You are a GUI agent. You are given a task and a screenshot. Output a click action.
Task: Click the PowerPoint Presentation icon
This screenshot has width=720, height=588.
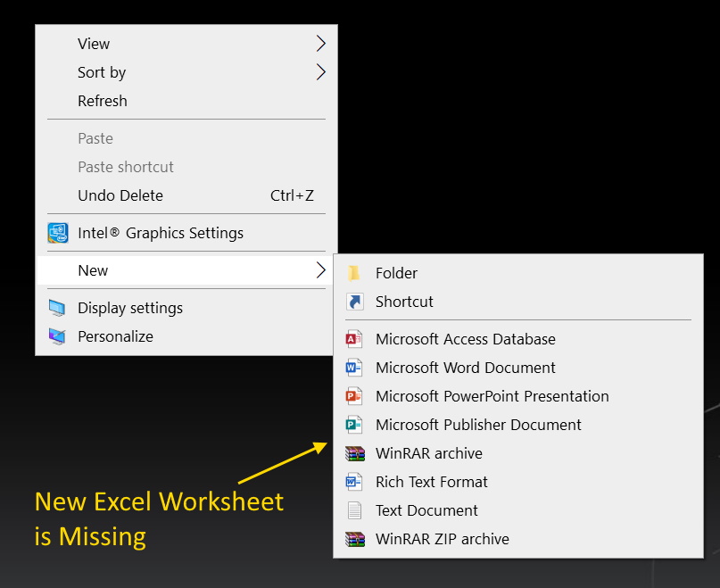point(354,396)
